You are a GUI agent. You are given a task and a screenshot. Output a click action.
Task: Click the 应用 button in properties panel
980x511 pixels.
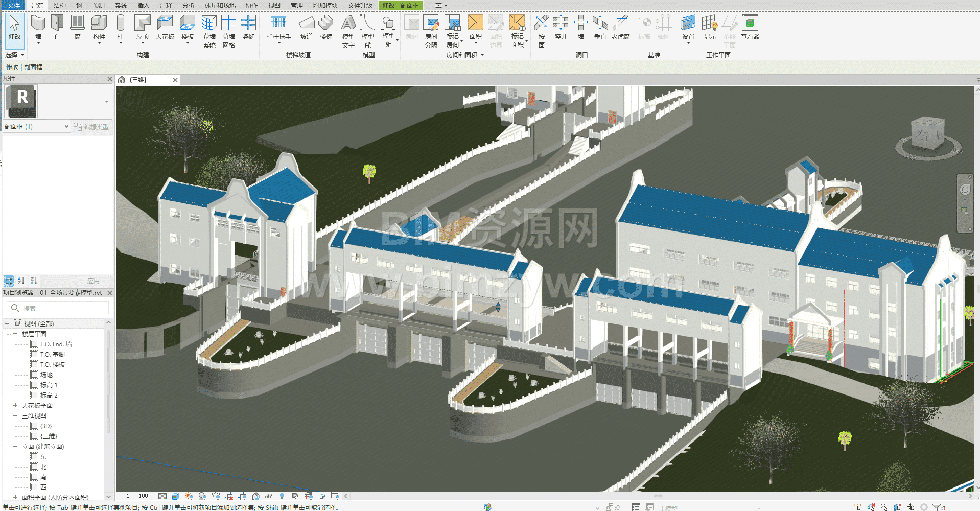(93, 281)
